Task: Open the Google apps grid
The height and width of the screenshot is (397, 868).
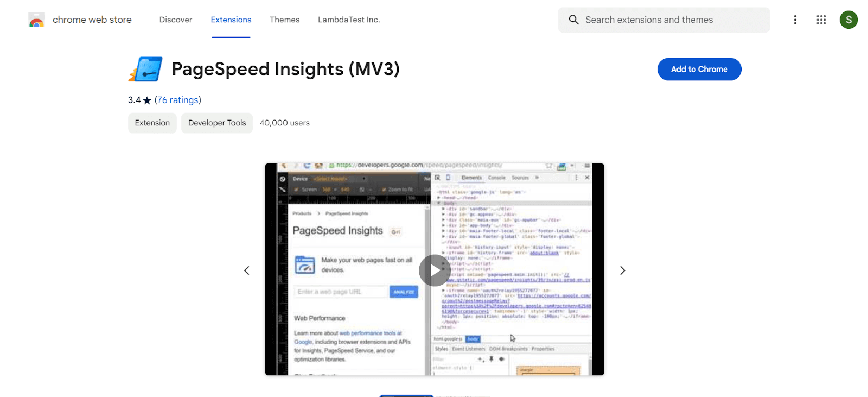Action: (821, 20)
